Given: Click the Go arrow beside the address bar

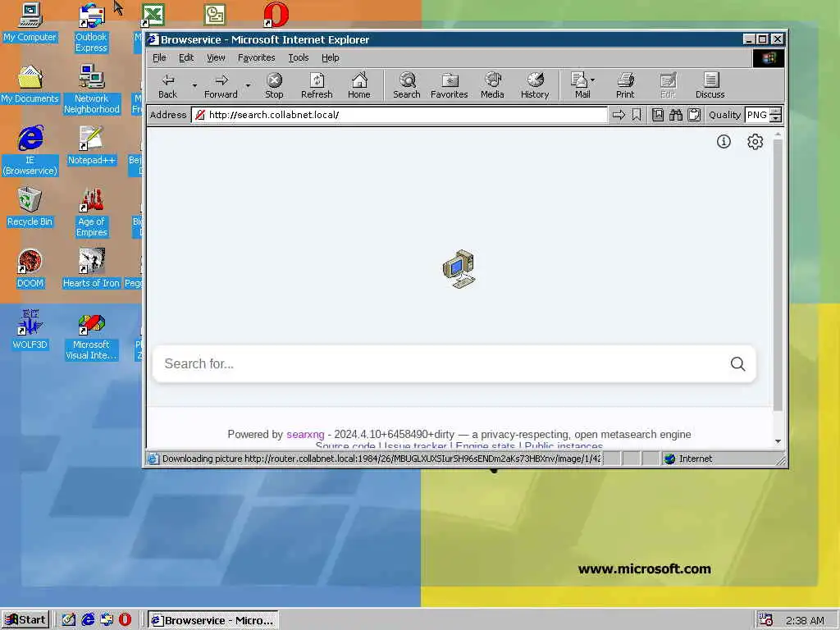Looking at the screenshot, I should pyautogui.click(x=619, y=115).
